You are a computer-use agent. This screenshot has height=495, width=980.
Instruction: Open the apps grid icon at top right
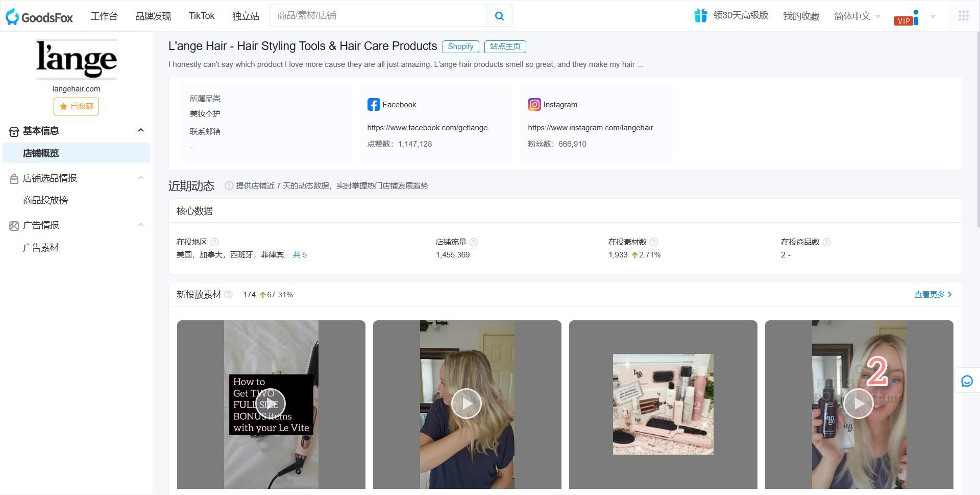tap(964, 16)
